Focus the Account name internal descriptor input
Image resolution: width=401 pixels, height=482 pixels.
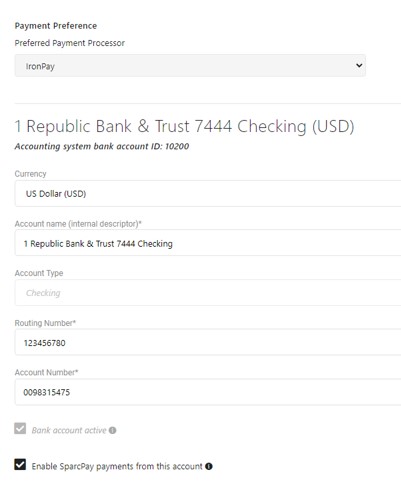[208, 243]
